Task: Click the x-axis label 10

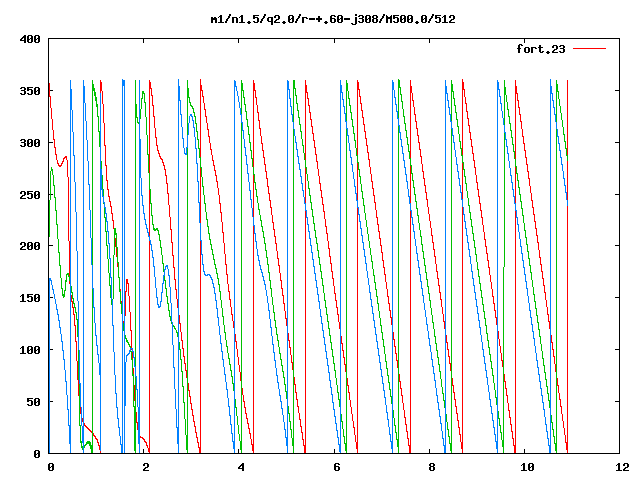Action: pos(527,467)
